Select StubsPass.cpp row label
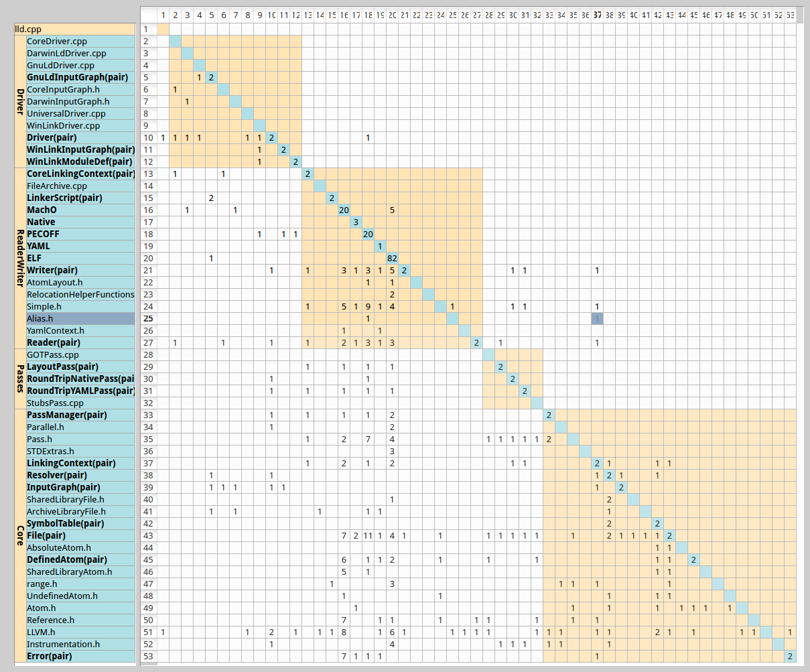810x672 pixels. pos(80,403)
